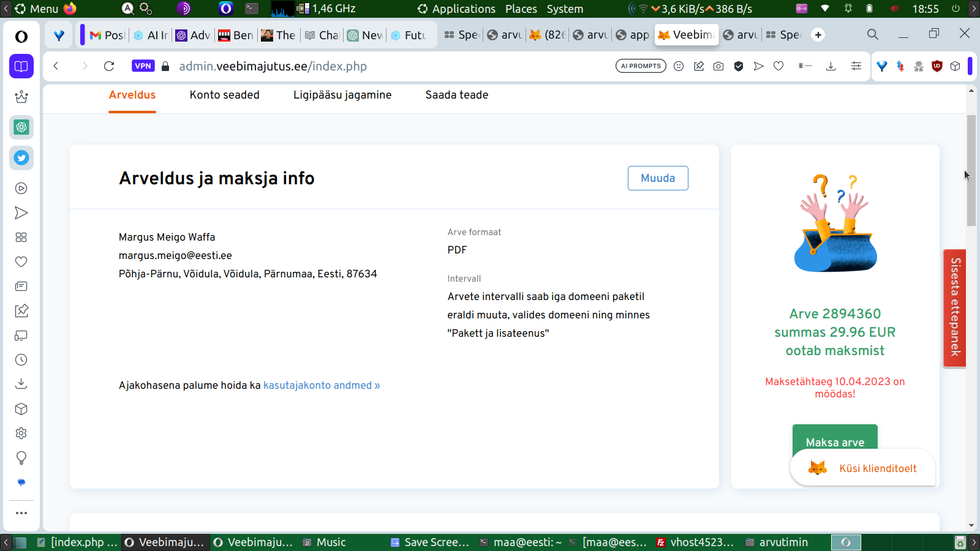Open the three-dot sidebar setup menu

click(x=21, y=513)
